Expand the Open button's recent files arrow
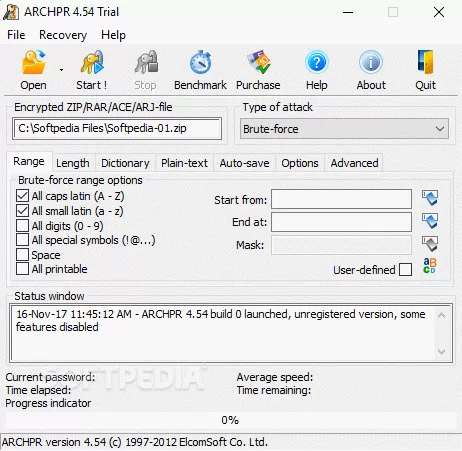The height and width of the screenshot is (451, 462). click(x=61, y=70)
